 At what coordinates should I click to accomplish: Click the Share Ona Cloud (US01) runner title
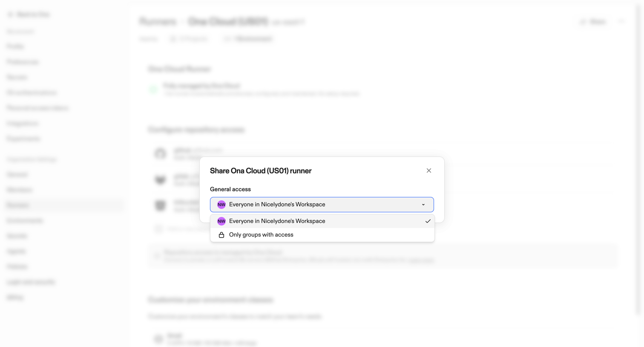click(261, 171)
